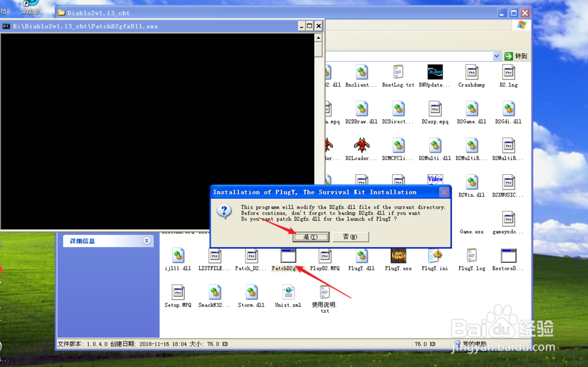Click the 转到 go button

516,56
